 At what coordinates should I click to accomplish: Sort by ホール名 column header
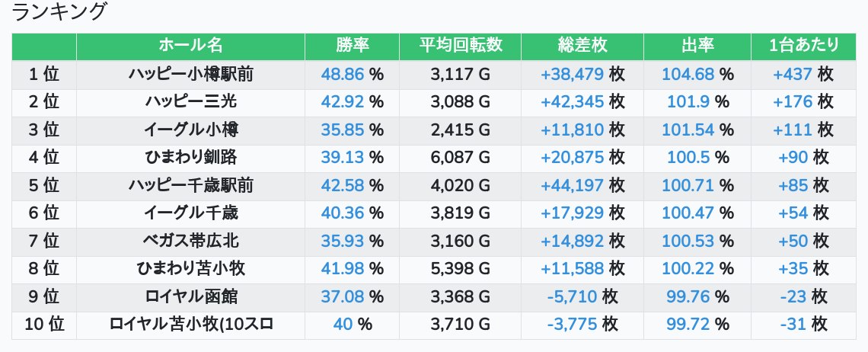point(190,46)
